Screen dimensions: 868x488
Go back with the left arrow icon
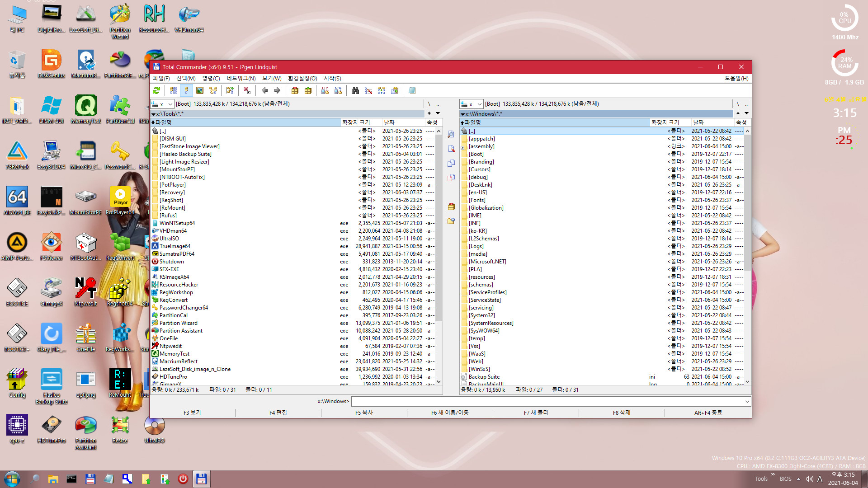tap(264, 90)
